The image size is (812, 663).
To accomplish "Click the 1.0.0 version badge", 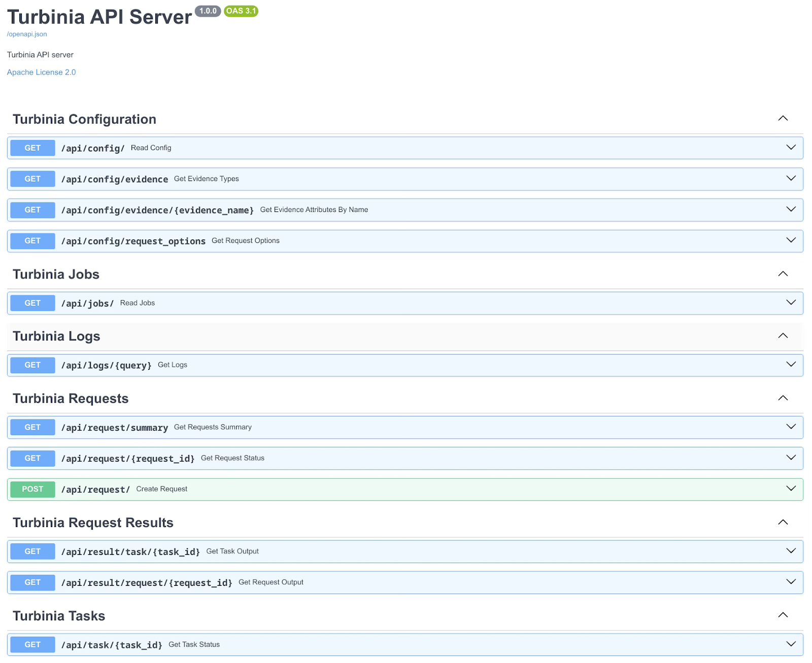I will pos(208,11).
